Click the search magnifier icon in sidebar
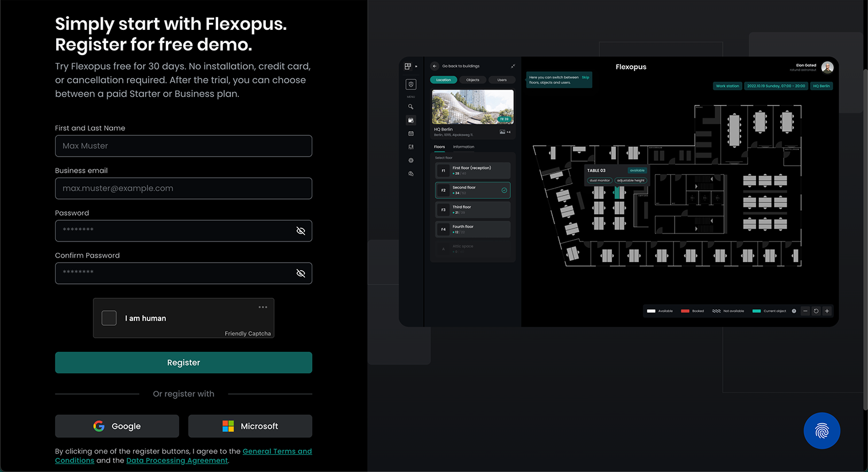Image resolution: width=868 pixels, height=472 pixels. [x=410, y=107]
